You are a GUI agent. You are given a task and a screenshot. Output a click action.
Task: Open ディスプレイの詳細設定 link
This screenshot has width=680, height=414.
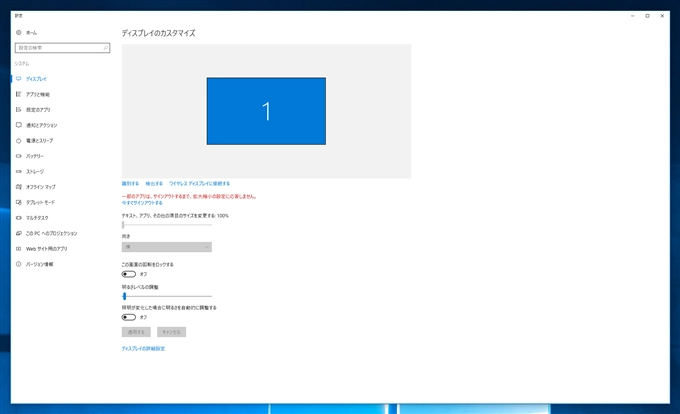pos(143,349)
